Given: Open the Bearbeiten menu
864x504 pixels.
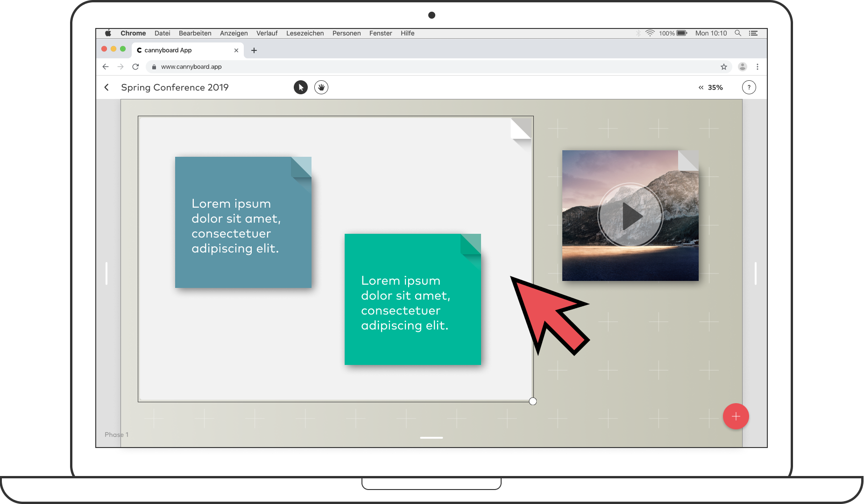Looking at the screenshot, I should click(x=195, y=33).
